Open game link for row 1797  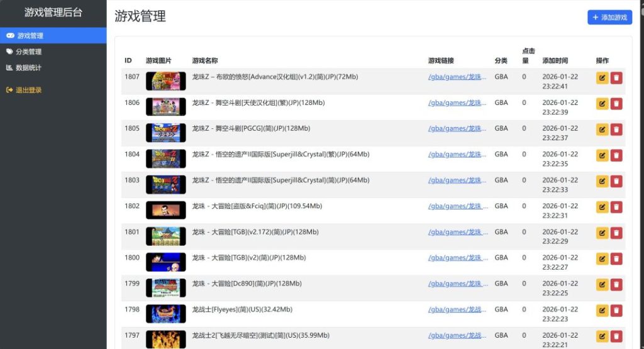(x=457, y=335)
